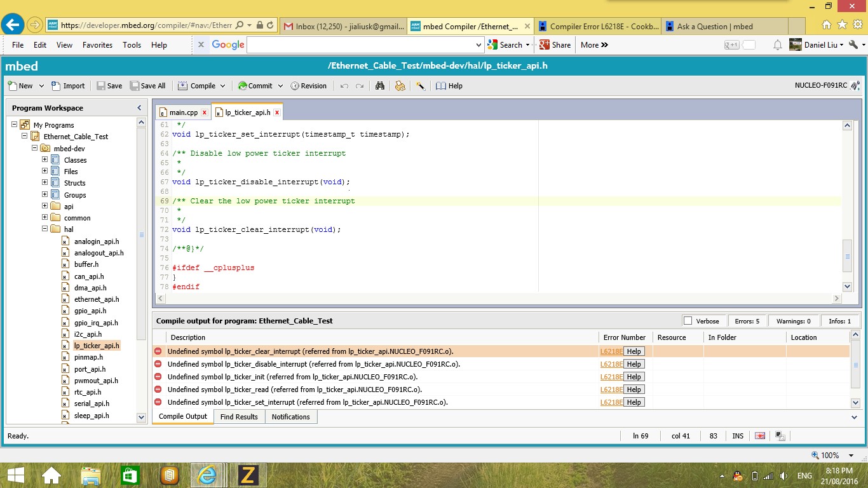
Task: Open the Compile dropdown arrow
Action: coord(222,86)
